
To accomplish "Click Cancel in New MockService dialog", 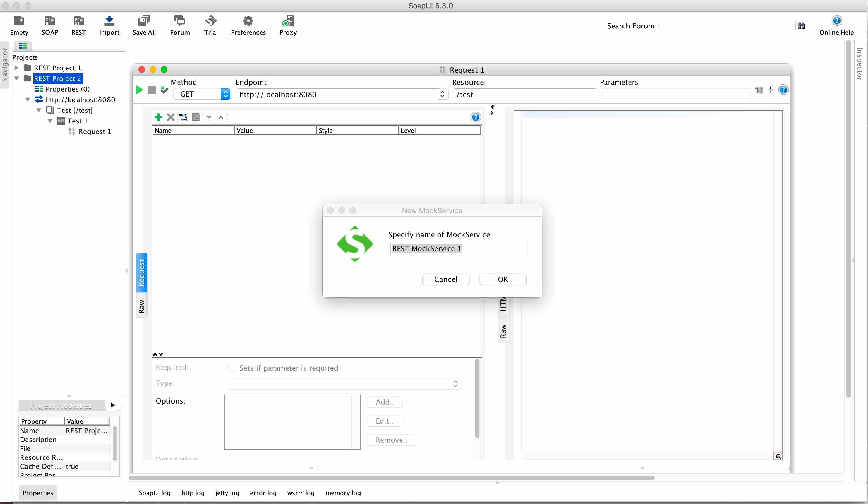I will pos(446,279).
